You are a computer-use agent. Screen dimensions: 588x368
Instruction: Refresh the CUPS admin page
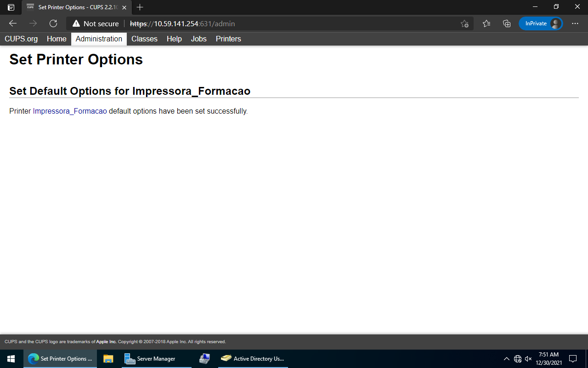[53, 23]
